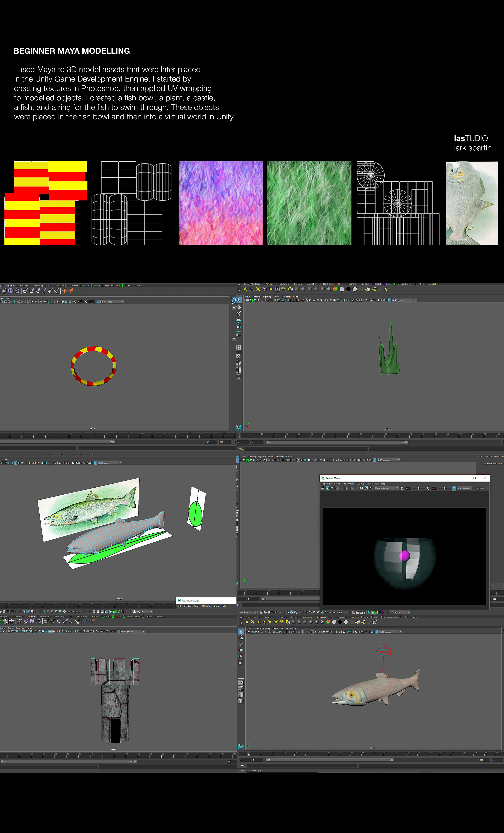Click the save scene icon in textured fish pane

269,612
